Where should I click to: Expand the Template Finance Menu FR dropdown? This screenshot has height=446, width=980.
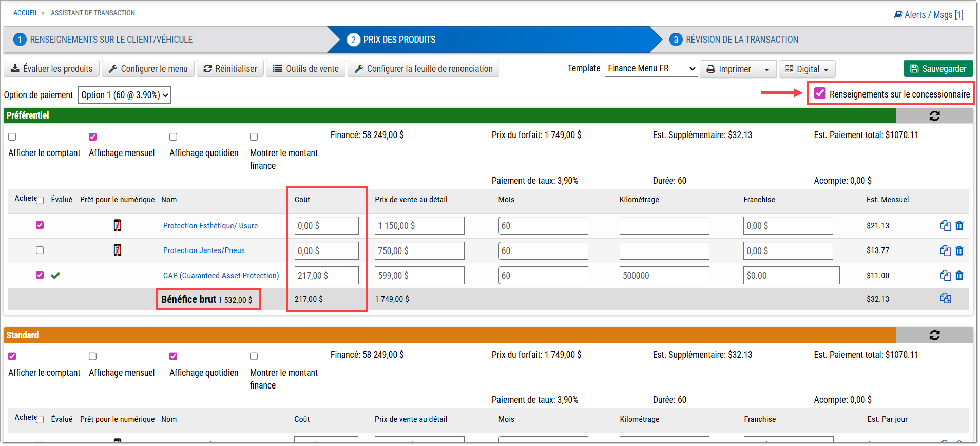(651, 68)
